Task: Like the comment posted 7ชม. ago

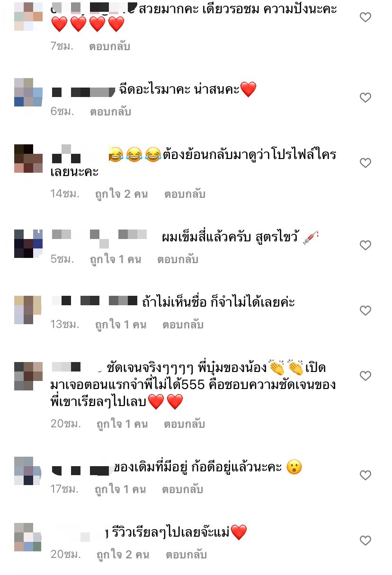Action: pos(365,18)
